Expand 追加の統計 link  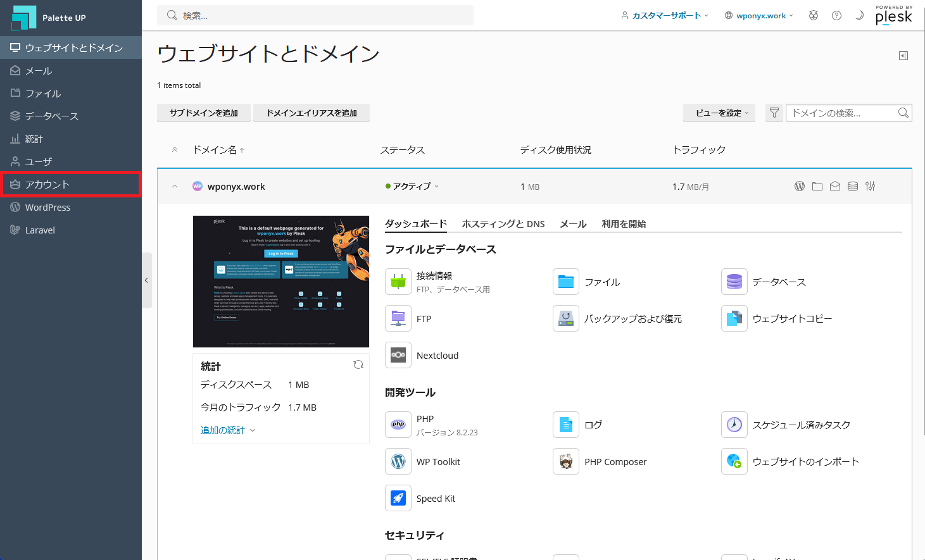click(228, 430)
